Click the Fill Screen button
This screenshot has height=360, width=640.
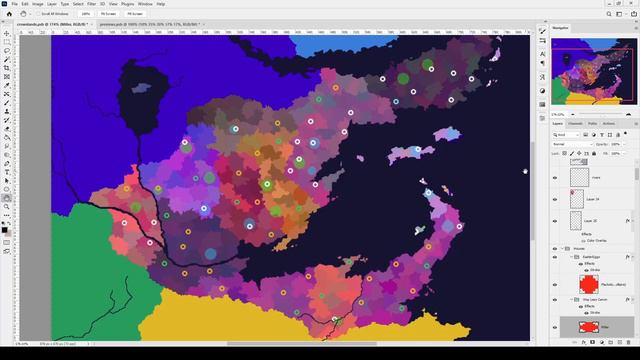click(x=135, y=14)
